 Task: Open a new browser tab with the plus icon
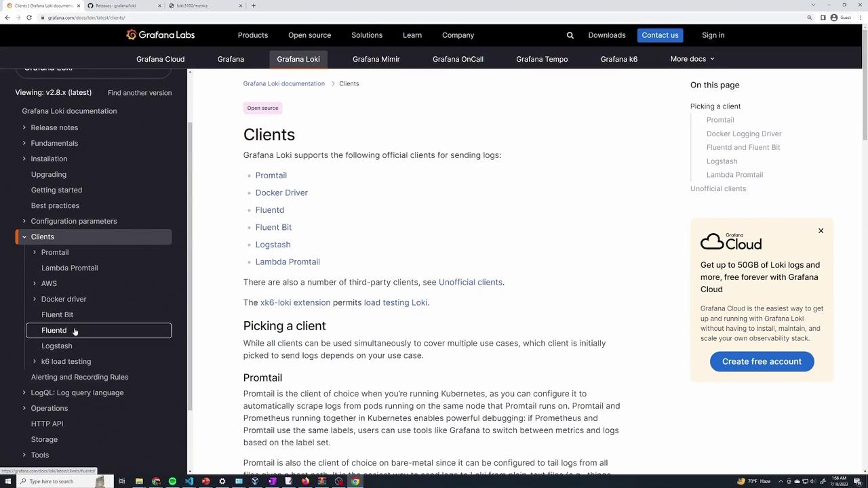pyautogui.click(x=253, y=5)
